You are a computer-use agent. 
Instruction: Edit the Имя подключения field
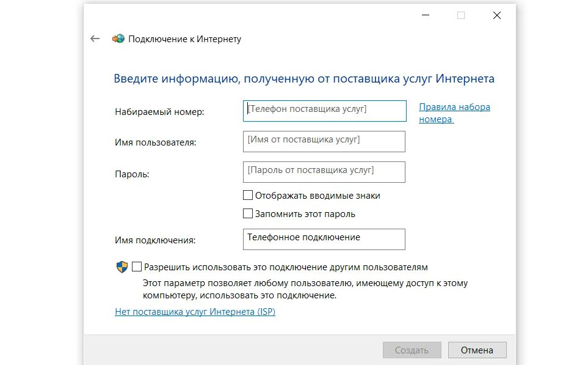[324, 239]
